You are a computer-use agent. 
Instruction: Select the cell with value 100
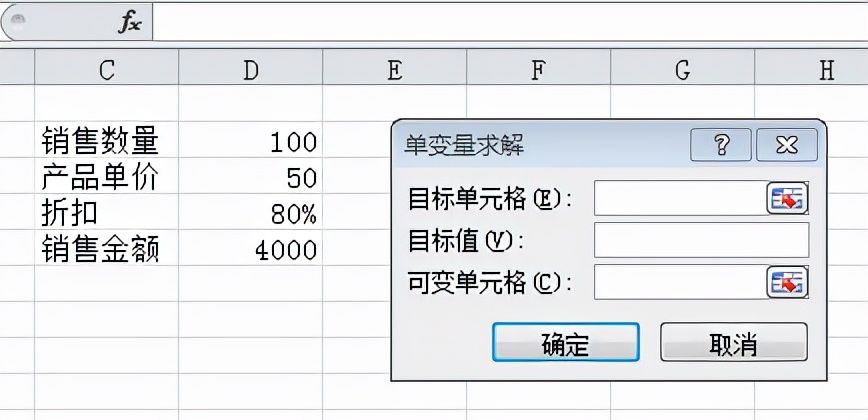coord(250,142)
